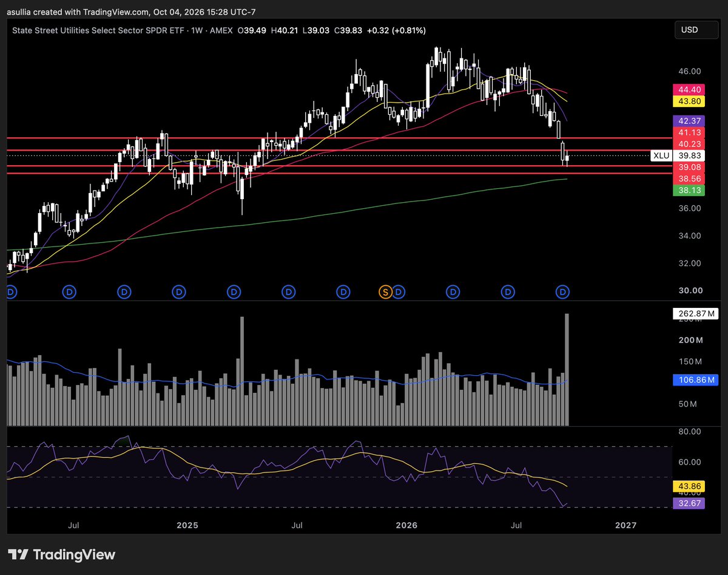The height and width of the screenshot is (575, 728).
Task: Select the 44.40 red price label
Action: [689, 89]
